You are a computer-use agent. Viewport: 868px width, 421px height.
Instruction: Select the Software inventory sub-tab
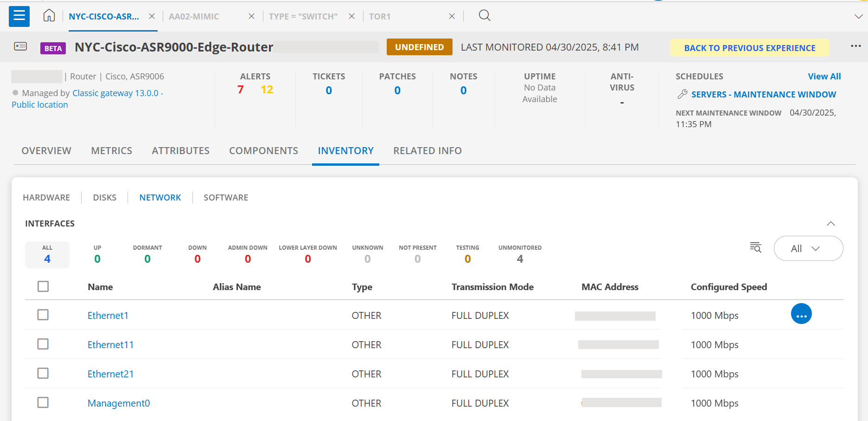226,198
